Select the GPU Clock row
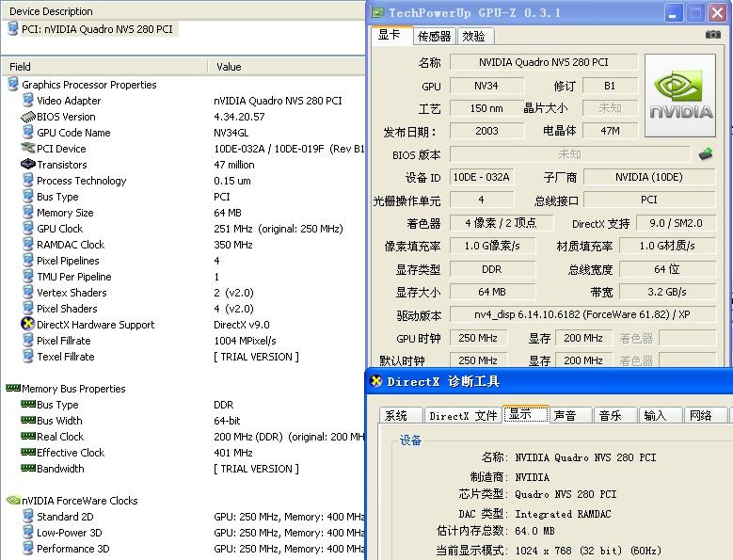The height and width of the screenshot is (560, 733). click(x=183, y=229)
